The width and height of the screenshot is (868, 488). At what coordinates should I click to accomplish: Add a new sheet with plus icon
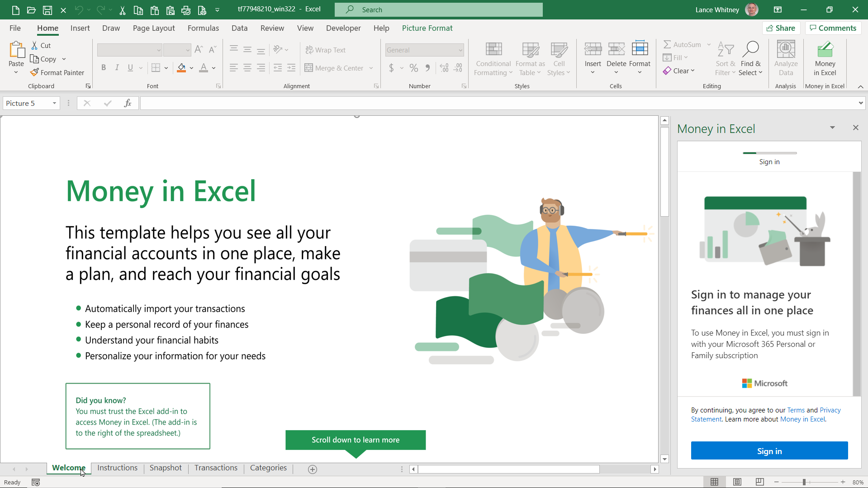(x=312, y=469)
